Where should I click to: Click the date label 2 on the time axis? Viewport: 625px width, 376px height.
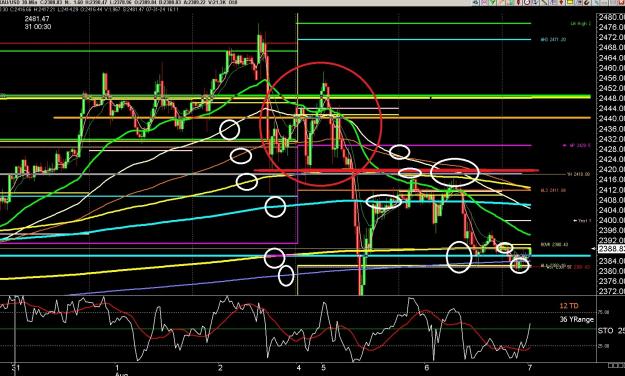[x=220, y=367]
